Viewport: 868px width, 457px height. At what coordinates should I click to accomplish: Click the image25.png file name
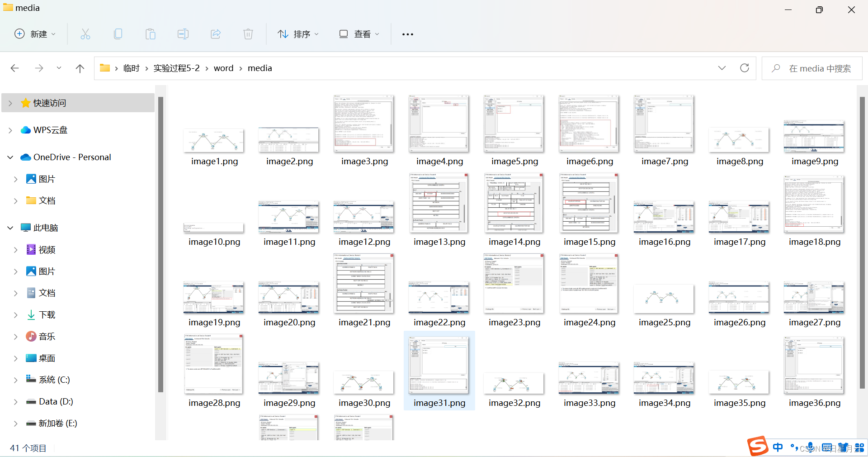665,323
